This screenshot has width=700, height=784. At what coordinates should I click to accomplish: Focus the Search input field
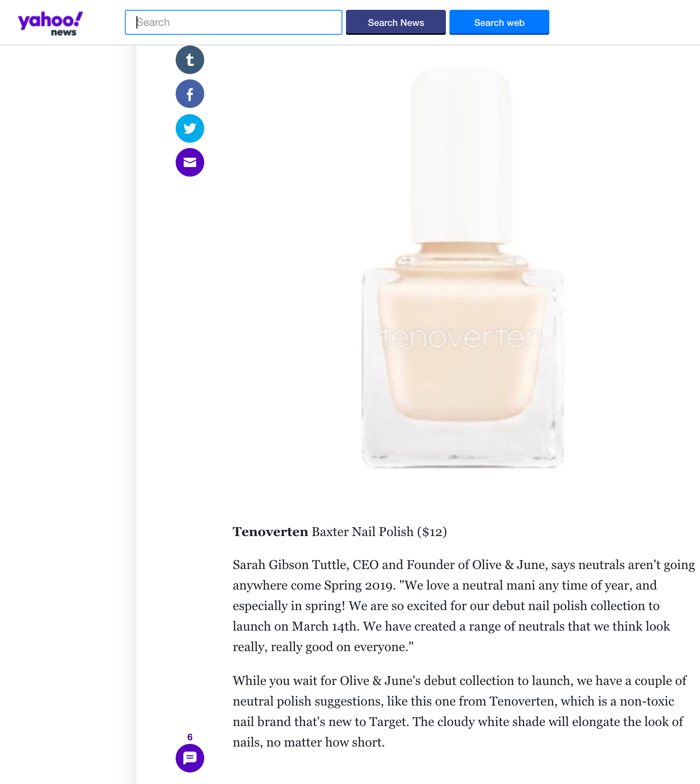234,22
